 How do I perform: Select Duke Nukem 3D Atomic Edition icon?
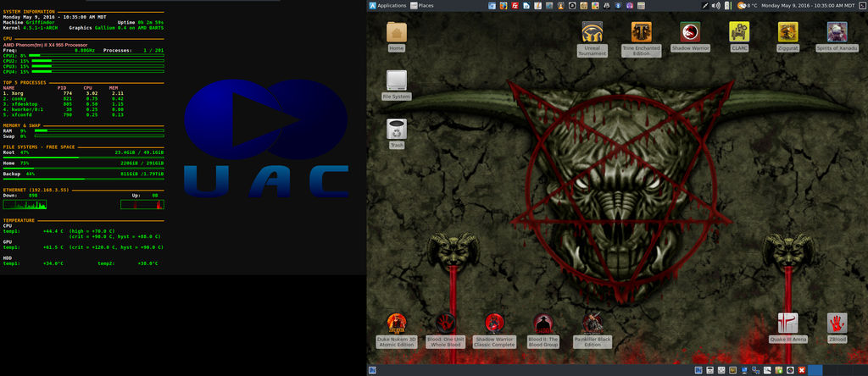pyautogui.click(x=397, y=330)
